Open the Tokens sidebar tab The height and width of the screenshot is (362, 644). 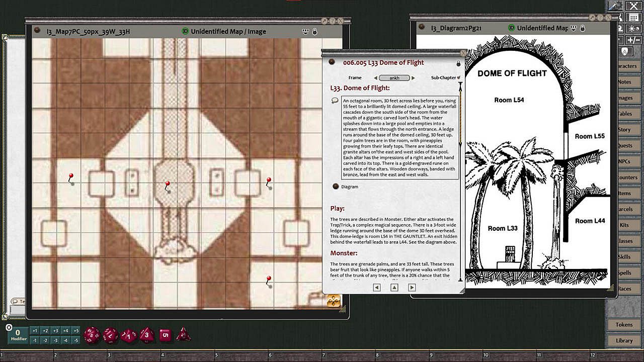tap(624, 325)
